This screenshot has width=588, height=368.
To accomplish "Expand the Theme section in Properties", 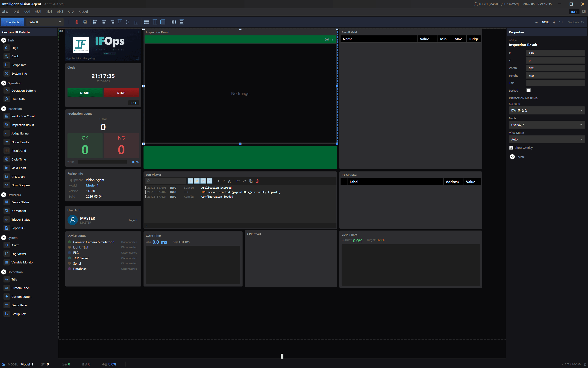I will pyautogui.click(x=512, y=157).
